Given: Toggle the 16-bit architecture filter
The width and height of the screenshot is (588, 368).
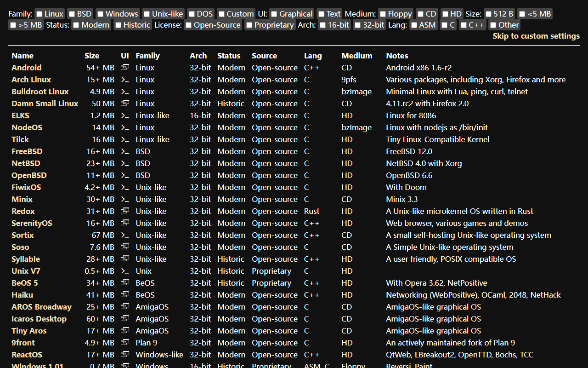Looking at the screenshot, I should click(323, 25).
